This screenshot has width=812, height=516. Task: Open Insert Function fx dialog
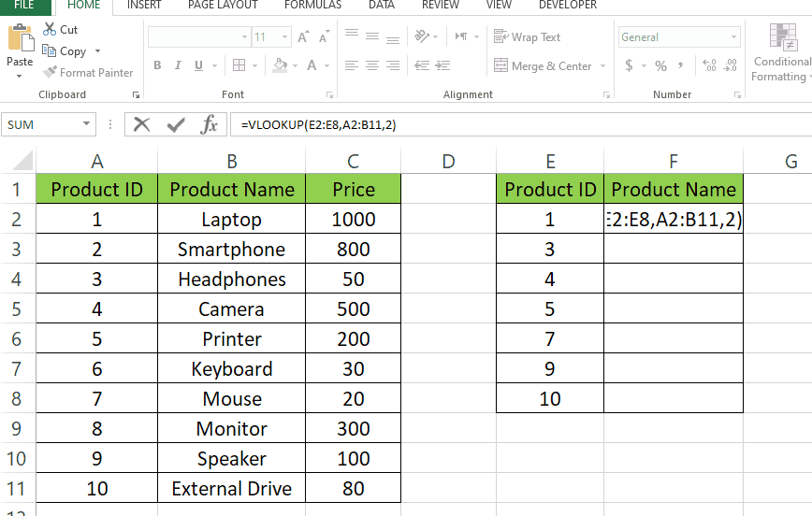coord(209,124)
